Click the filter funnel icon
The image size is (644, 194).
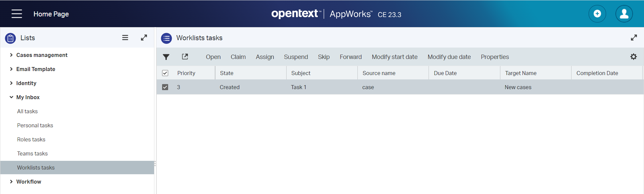166,57
